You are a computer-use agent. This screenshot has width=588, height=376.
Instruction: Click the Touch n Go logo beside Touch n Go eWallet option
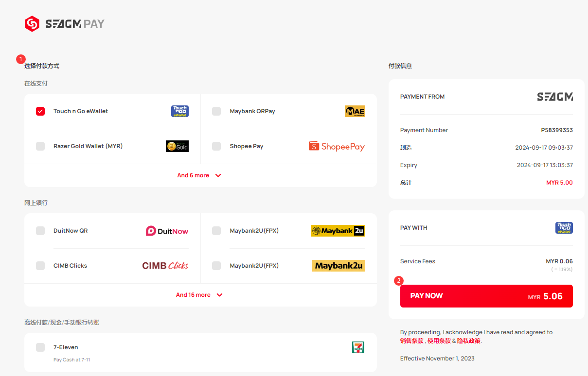point(180,111)
